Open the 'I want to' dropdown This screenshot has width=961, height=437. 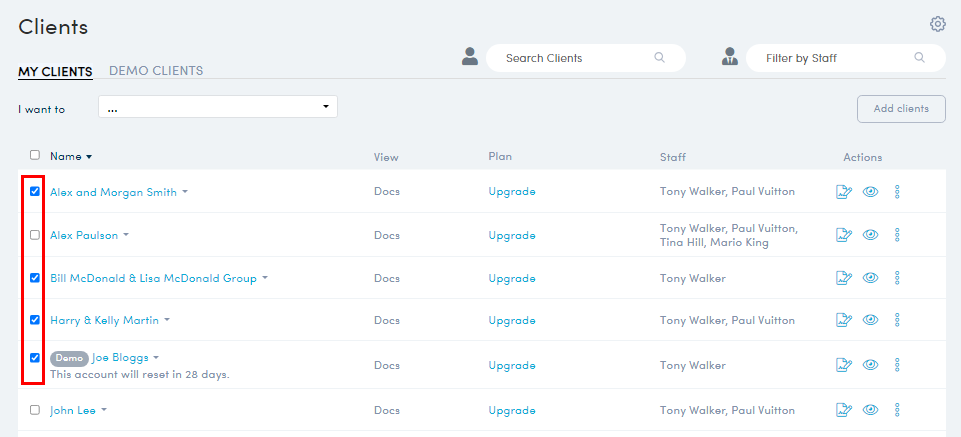(217, 107)
